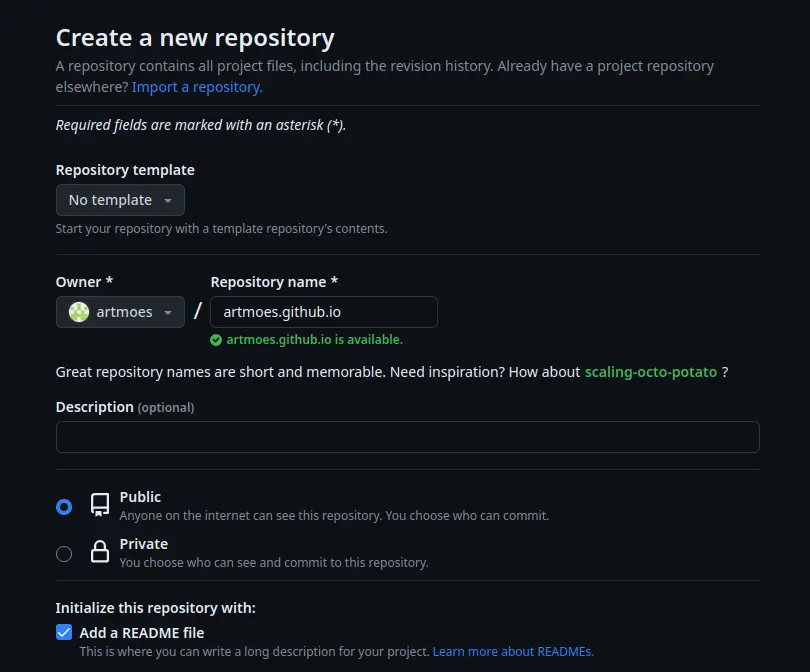Click the 'Owner *' label

tap(84, 282)
